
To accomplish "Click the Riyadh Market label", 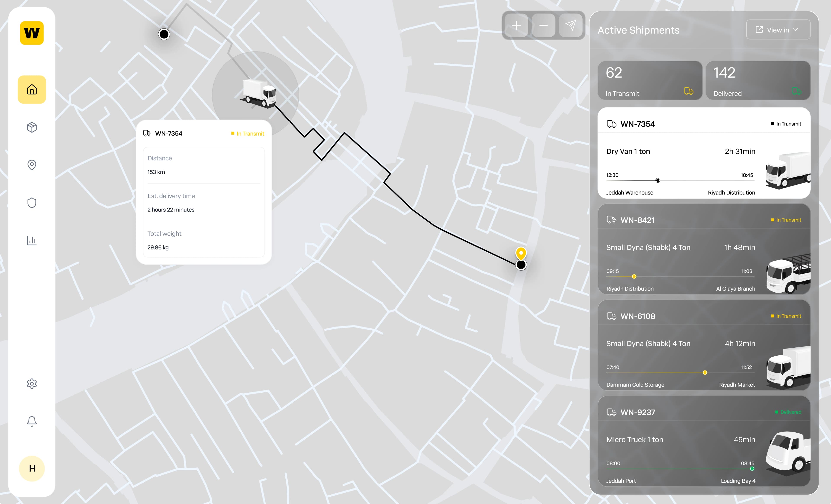I will click(x=737, y=385).
